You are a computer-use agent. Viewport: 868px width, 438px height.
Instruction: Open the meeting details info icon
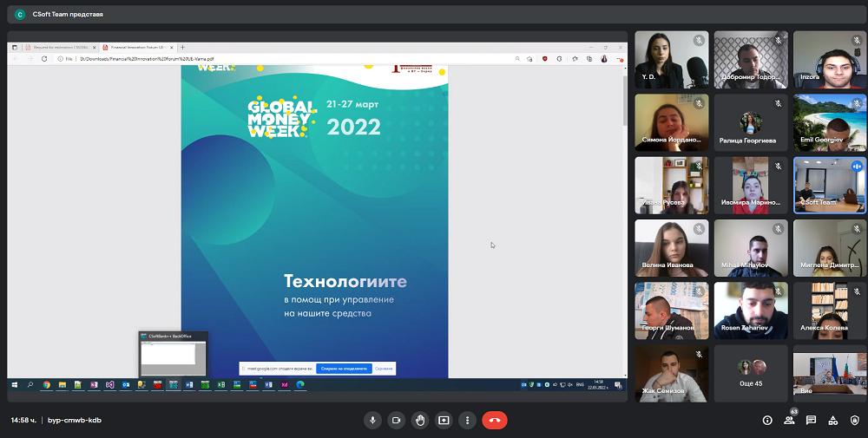tap(767, 421)
